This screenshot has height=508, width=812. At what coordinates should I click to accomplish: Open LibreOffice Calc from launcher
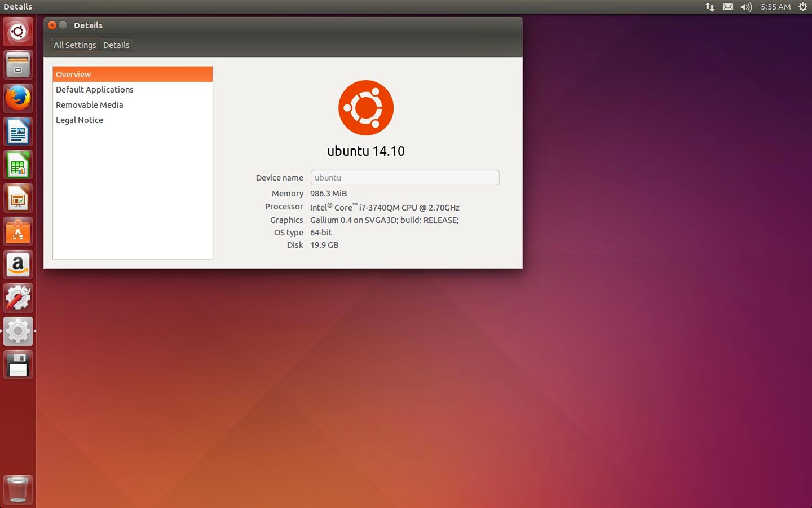tap(18, 165)
